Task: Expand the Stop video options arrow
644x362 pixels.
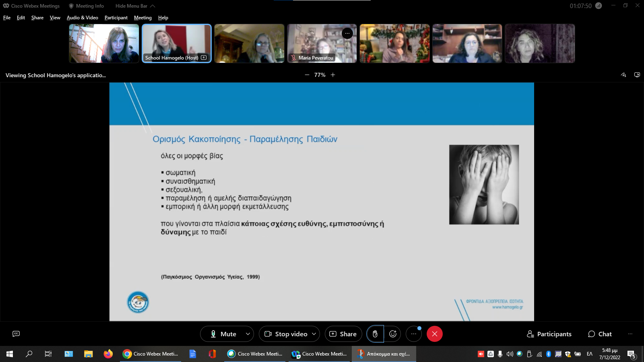Action: [x=314, y=334]
